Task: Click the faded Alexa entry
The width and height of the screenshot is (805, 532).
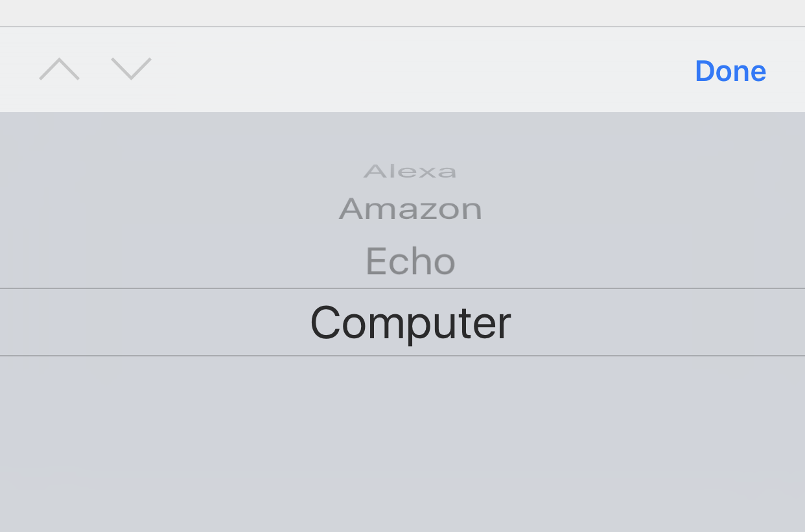Action: click(410, 172)
